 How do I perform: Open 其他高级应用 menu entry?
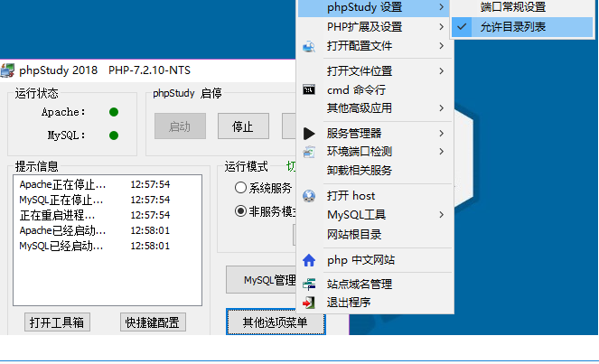pyautogui.click(x=375, y=108)
